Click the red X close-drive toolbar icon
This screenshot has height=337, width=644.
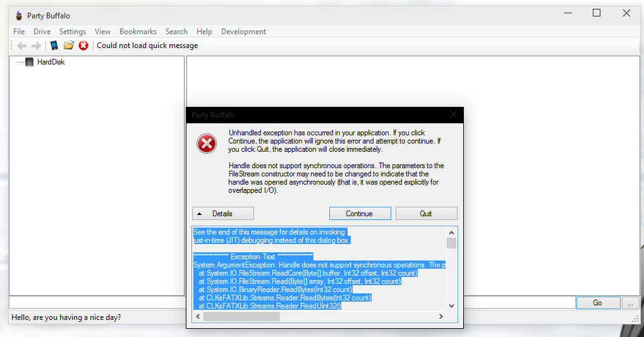click(83, 46)
